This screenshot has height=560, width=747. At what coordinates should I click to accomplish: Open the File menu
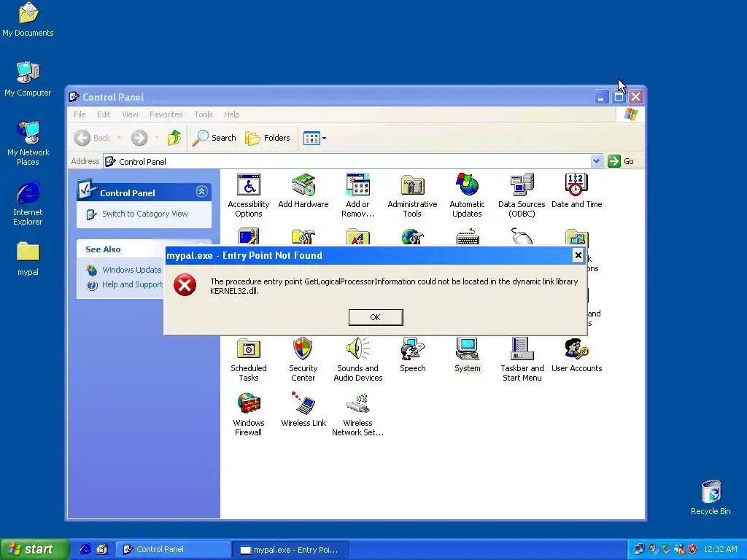[80, 114]
